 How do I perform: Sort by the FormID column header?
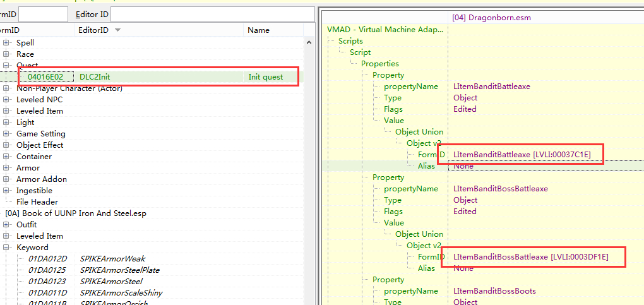point(37,30)
